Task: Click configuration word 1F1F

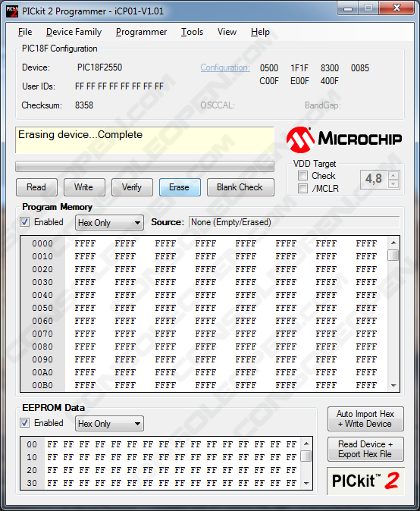Action: pyautogui.click(x=299, y=68)
